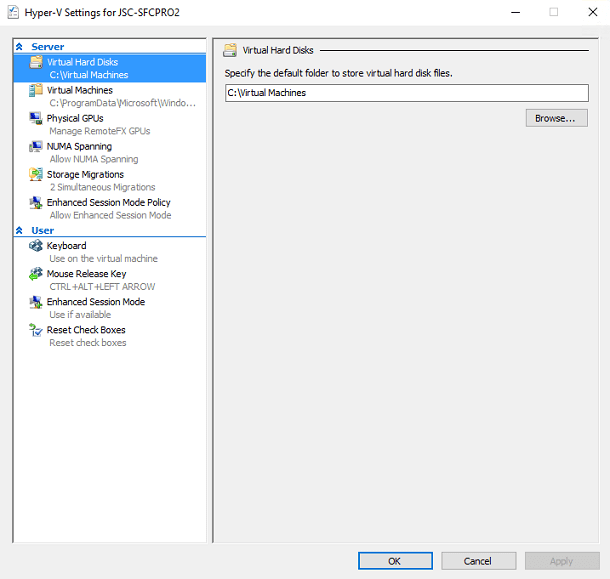Viewport: 610px width, 579px height.
Task: Collapse the Server section chevron
Action: point(19,47)
